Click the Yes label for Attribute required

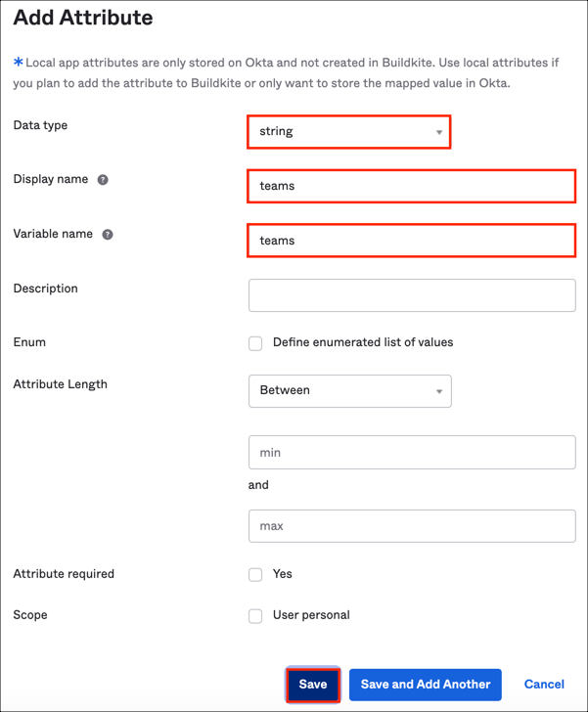pos(282,574)
